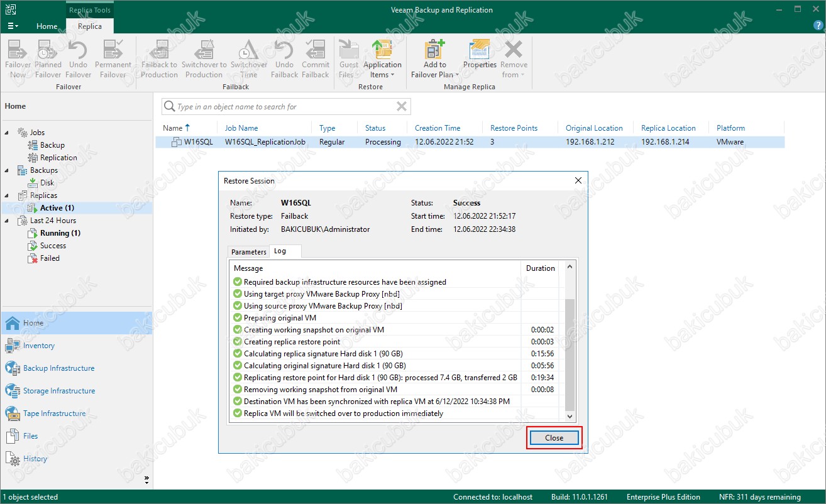
Task: Click the Close button in Restore Session
Action: click(554, 438)
